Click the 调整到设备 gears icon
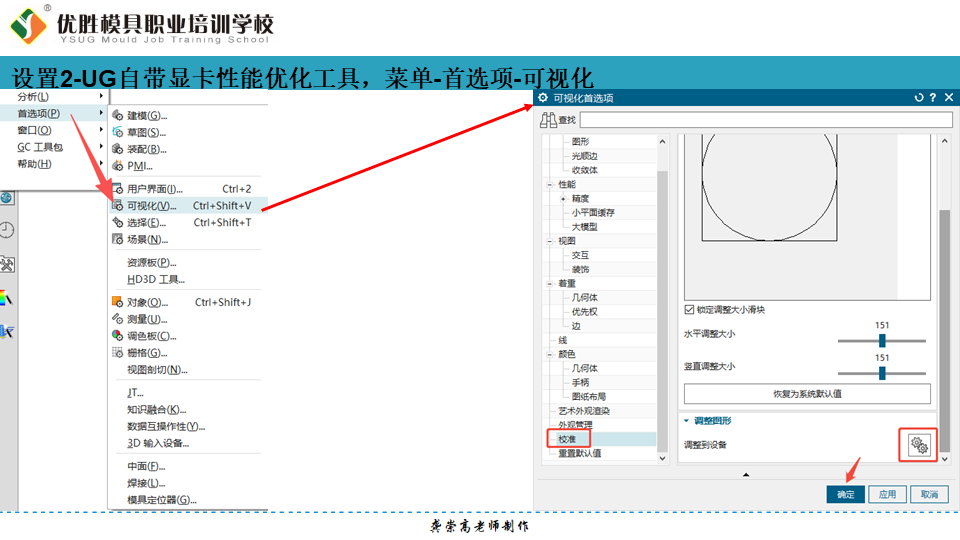 pos(918,445)
